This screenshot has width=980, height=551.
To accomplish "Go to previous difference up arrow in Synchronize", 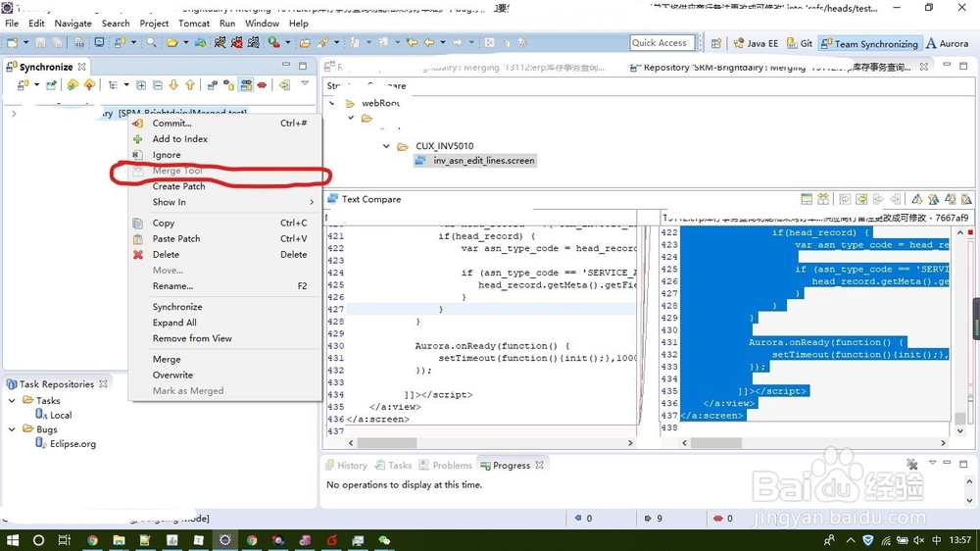I will tap(190, 84).
